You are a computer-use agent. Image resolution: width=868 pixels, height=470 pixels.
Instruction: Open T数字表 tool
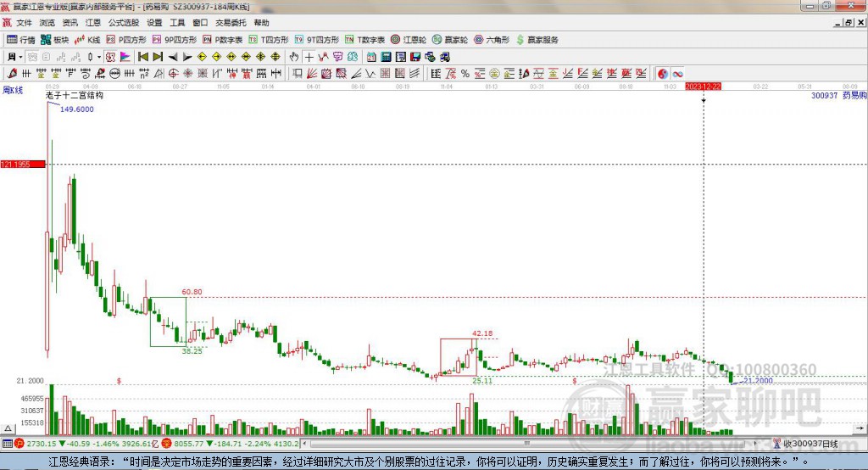point(364,40)
